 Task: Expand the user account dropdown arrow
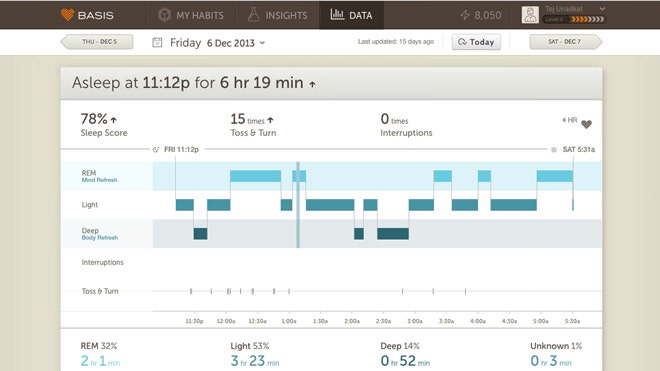[x=602, y=8]
